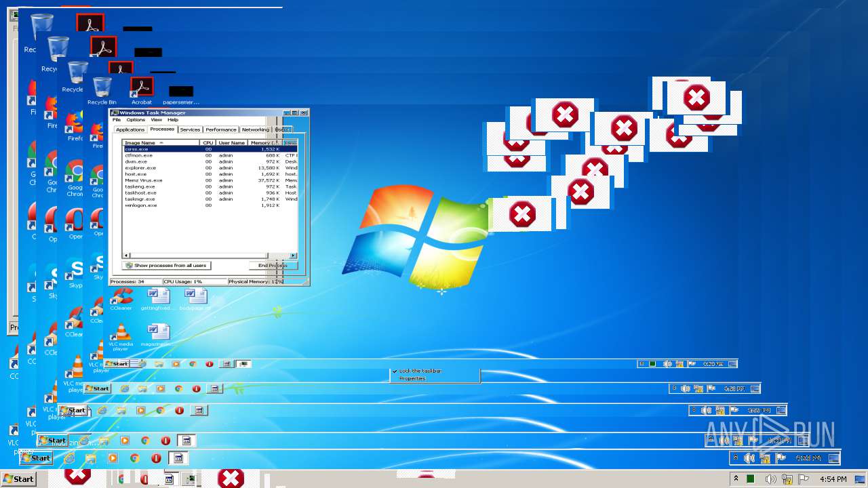Open the Options menu in Task Manager
868x488 pixels.
click(x=136, y=120)
